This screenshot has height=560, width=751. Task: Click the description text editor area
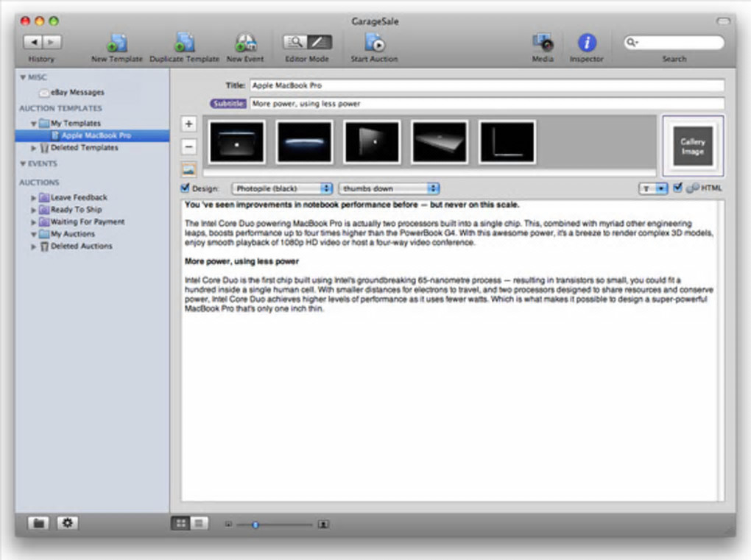pyautogui.click(x=449, y=351)
